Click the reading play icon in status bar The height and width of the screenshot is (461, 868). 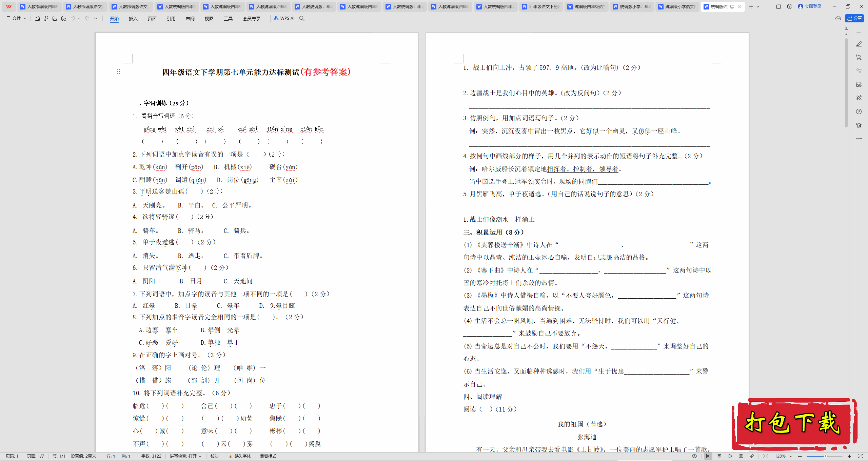click(x=730, y=456)
